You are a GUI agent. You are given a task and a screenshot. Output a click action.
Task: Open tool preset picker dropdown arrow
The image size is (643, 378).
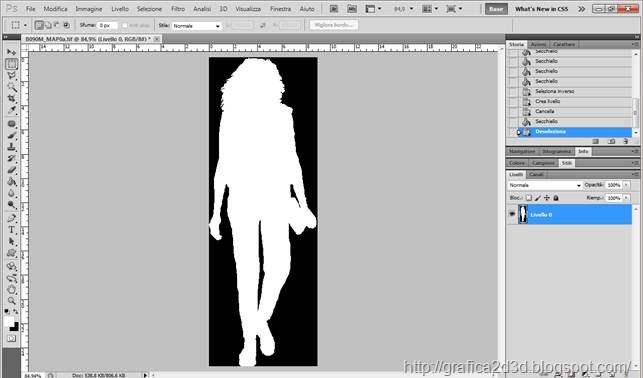(x=25, y=25)
